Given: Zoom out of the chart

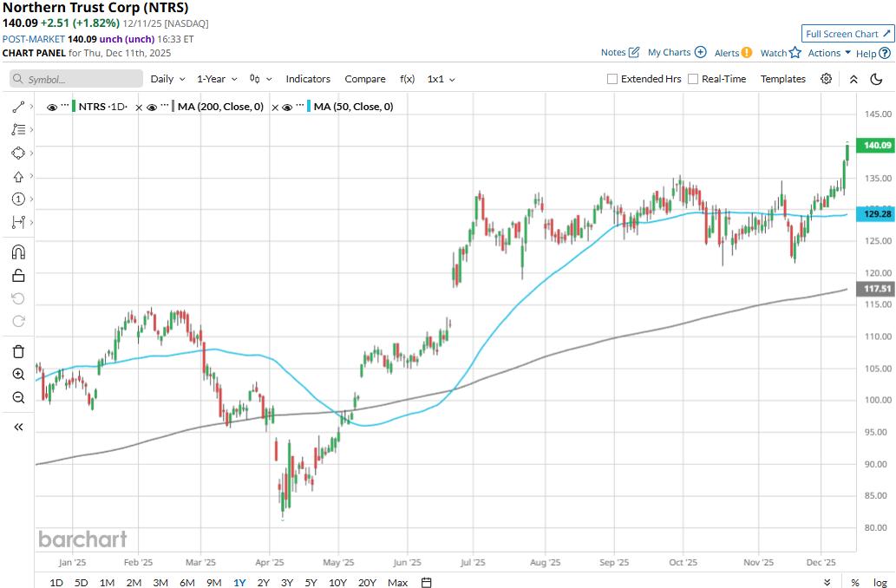Looking at the screenshot, I should click(18, 397).
